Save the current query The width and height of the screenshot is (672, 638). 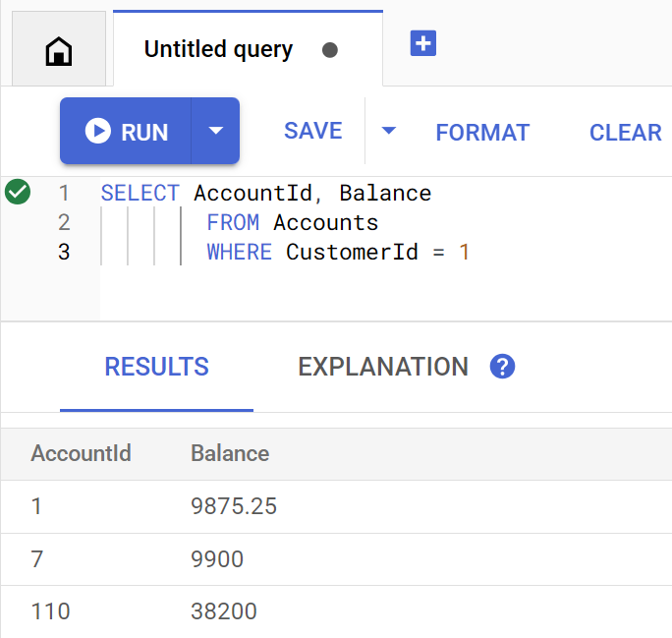(x=312, y=132)
